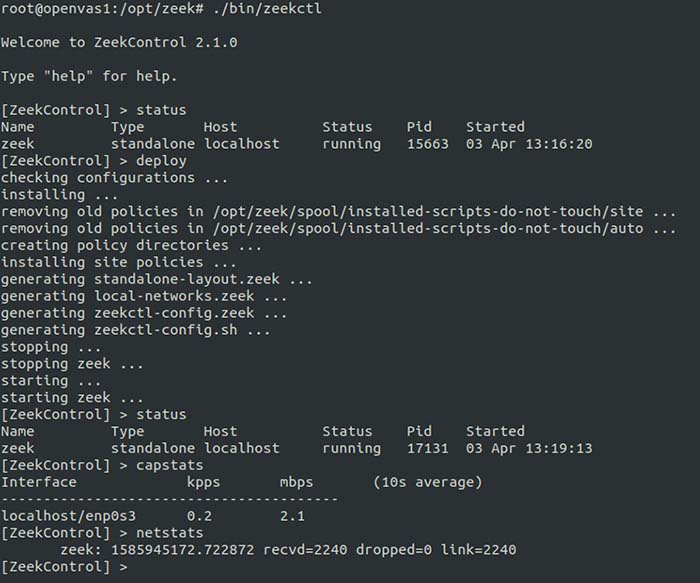700x583 pixels.
Task: Click the ./bin/zeekctl command on first line
Action: pos(267,9)
